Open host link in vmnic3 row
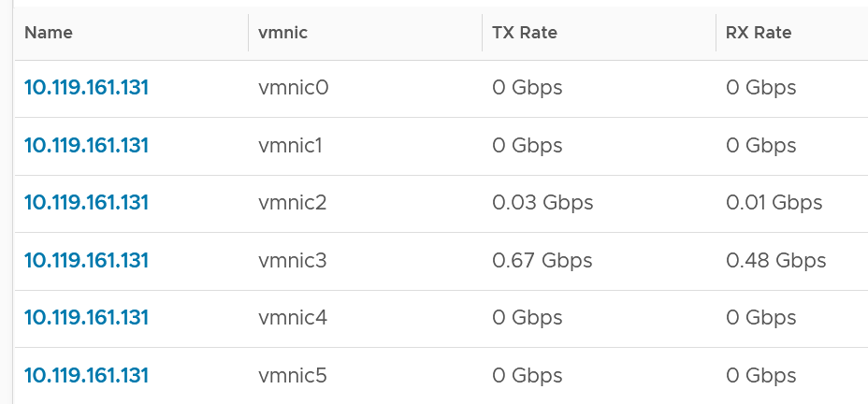The width and height of the screenshot is (868, 404). click(86, 260)
